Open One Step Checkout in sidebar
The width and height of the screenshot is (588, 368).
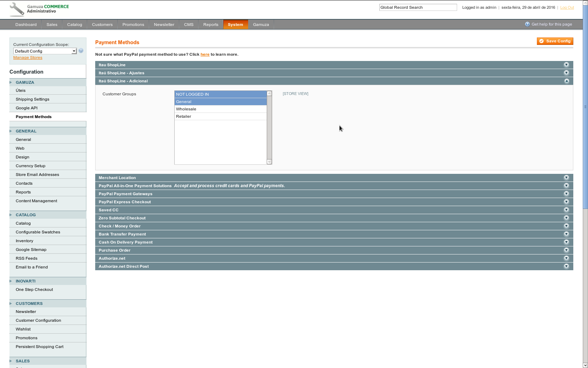click(x=34, y=289)
